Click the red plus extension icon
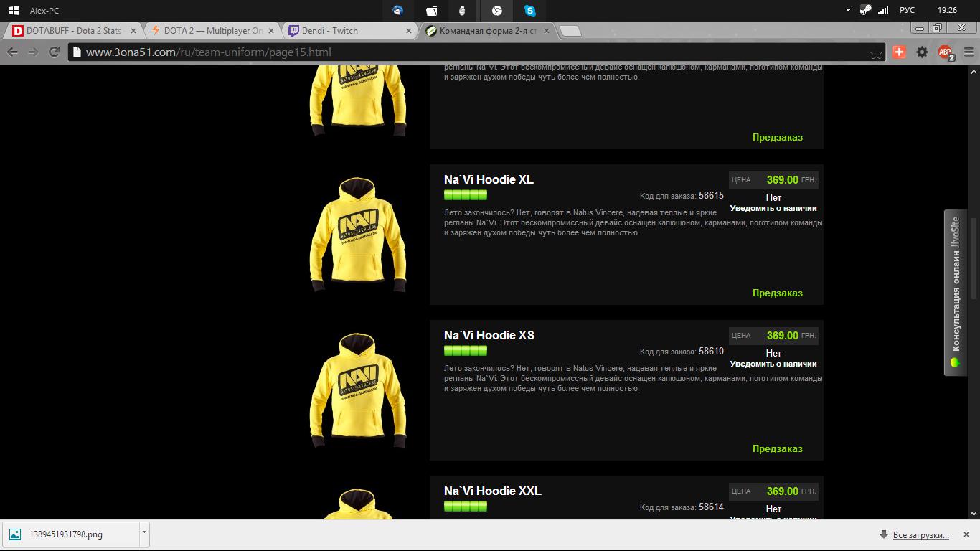 [x=900, y=52]
